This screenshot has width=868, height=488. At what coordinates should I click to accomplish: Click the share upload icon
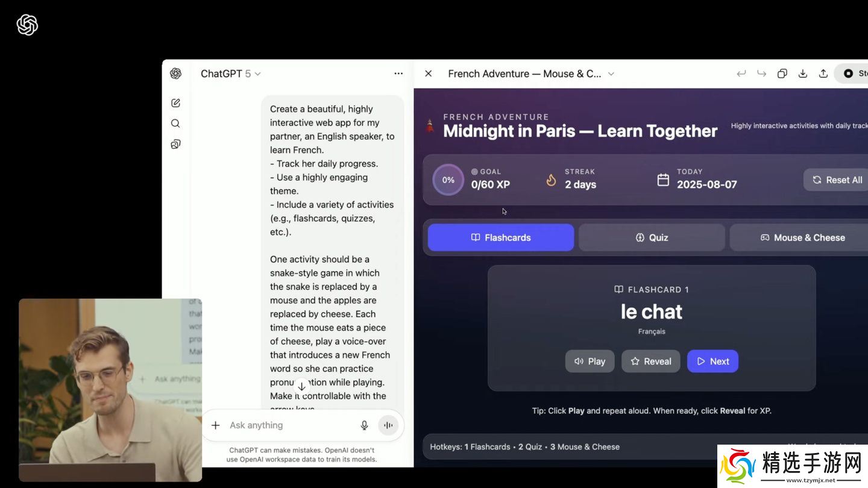(x=823, y=74)
